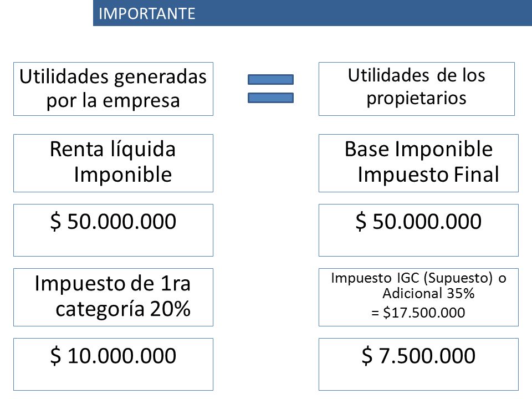The image size is (532, 399).
Task: Click the Impuesto IGC (Supuesto) o Adicional 35% box
Action: pyautogui.click(x=419, y=297)
